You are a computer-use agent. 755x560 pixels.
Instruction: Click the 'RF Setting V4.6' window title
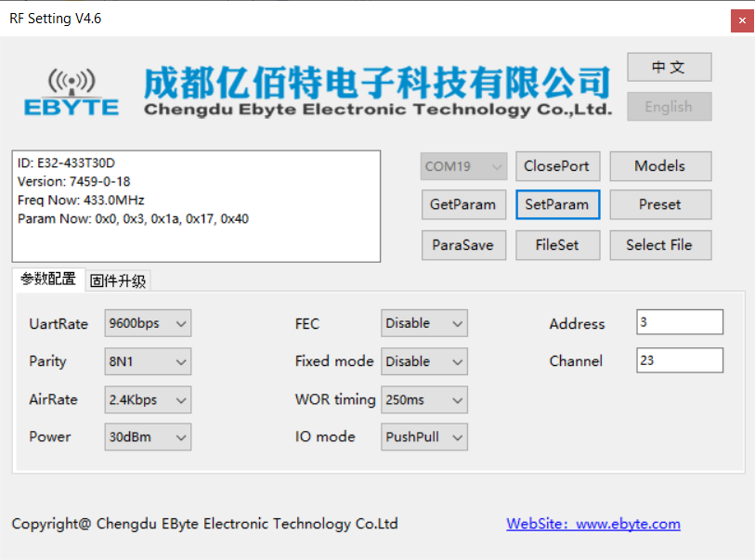click(x=56, y=19)
